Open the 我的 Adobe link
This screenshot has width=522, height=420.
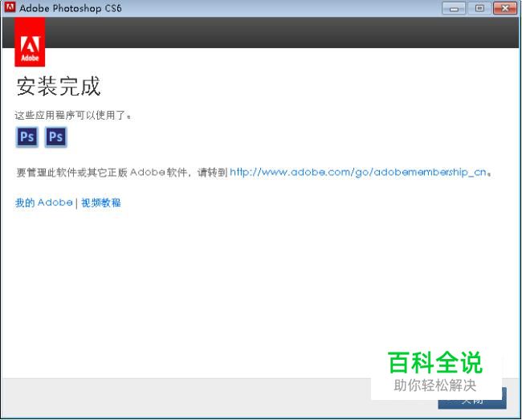pyautogui.click(x=44, y=202)
